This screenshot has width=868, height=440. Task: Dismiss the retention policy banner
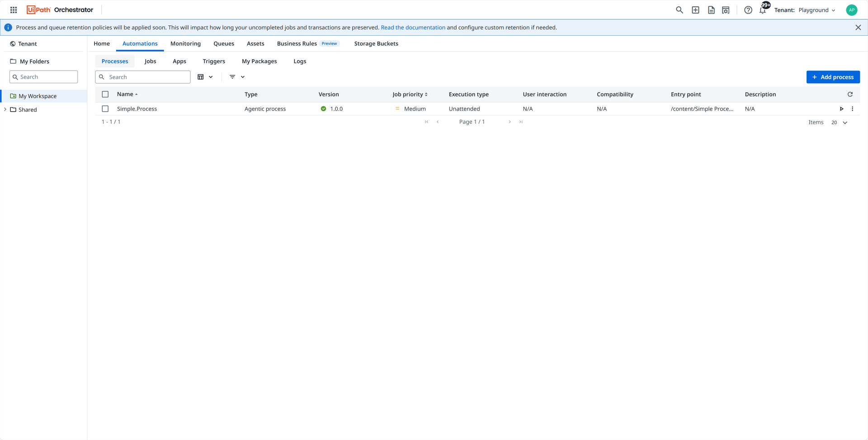tap(858, 28)
